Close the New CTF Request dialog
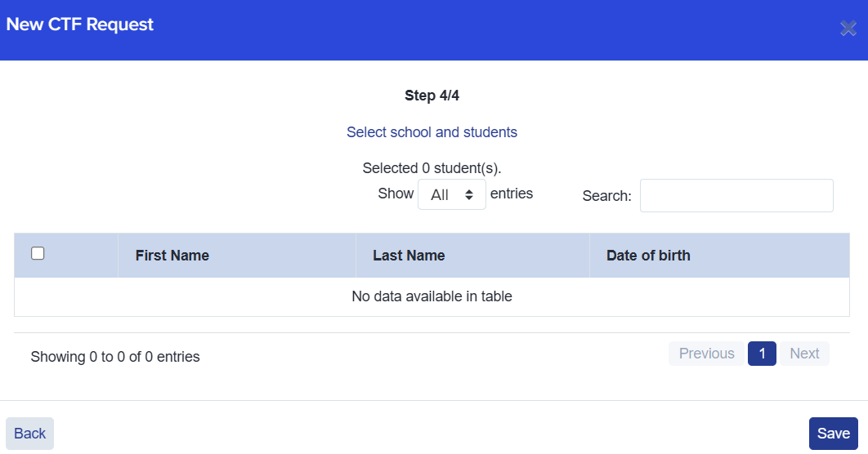The image size is (868, 454). 848,29
